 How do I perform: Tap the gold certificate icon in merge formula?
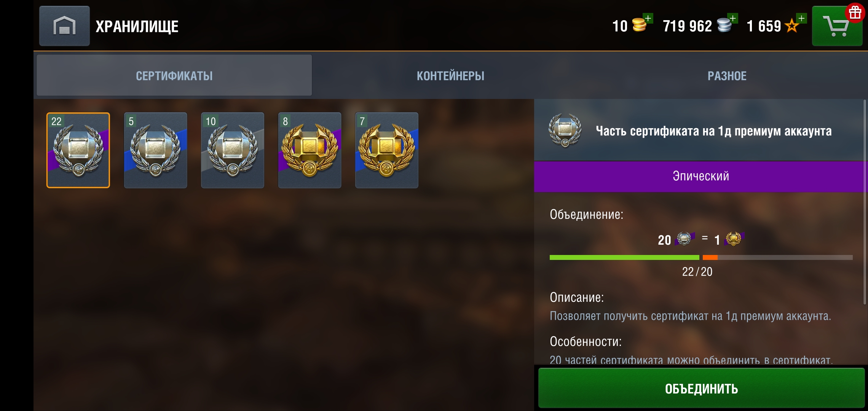[x=734, y=239]
